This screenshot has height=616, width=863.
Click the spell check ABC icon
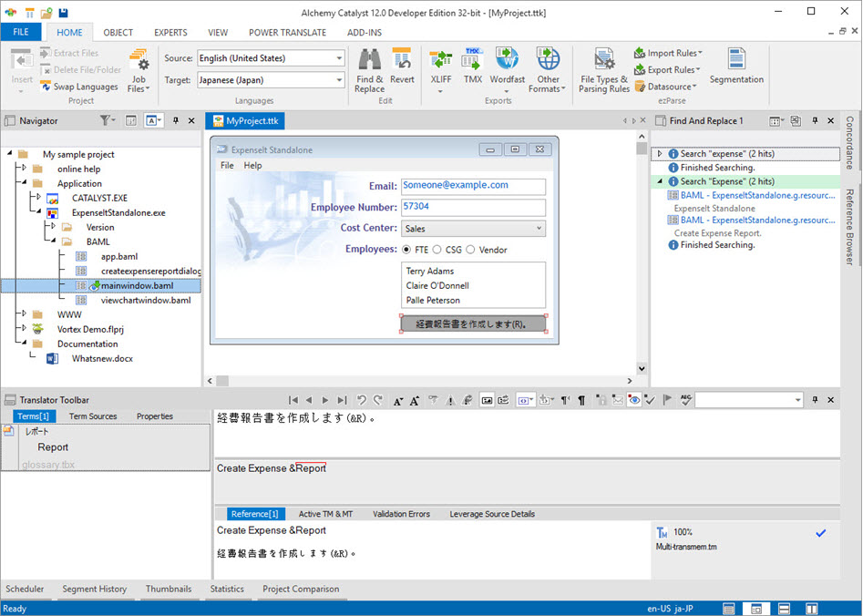(x=686, y=400)
